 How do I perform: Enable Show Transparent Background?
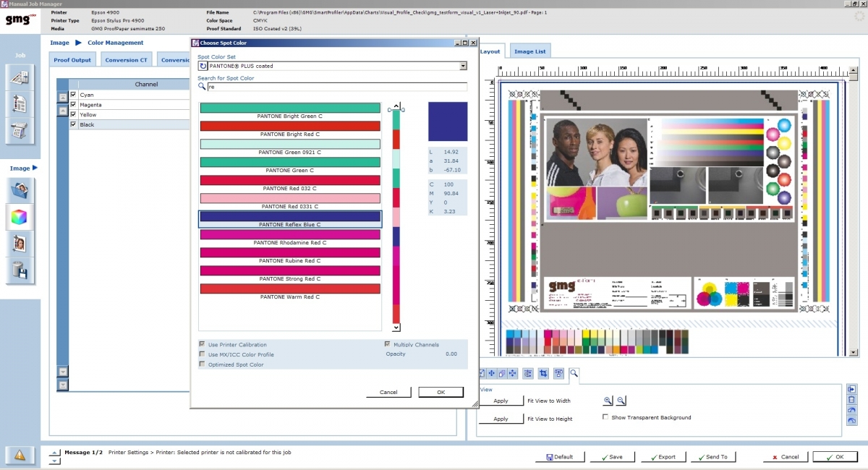[605, 417]
